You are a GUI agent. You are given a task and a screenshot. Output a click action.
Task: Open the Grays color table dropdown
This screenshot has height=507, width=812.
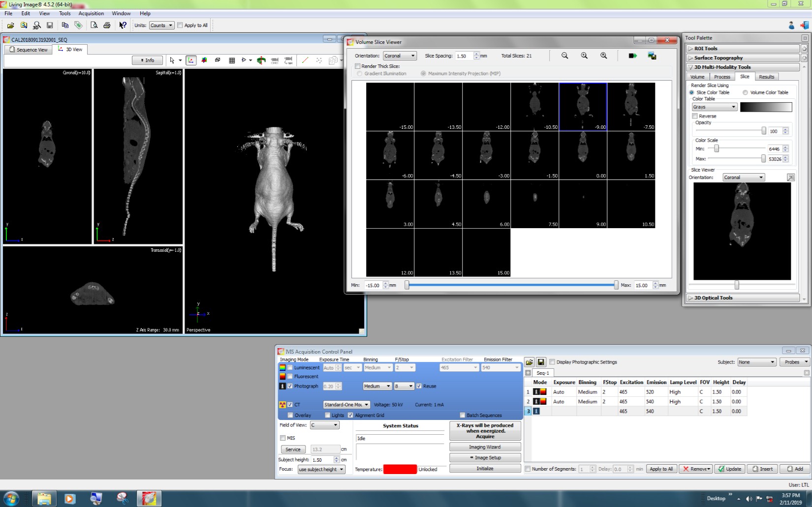[714, 107]
